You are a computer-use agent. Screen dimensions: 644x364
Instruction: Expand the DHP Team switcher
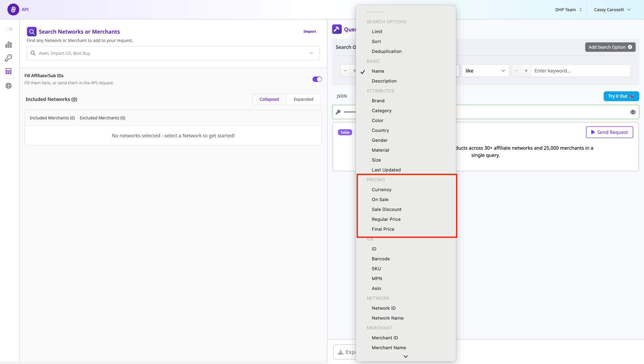pos(568,10)
